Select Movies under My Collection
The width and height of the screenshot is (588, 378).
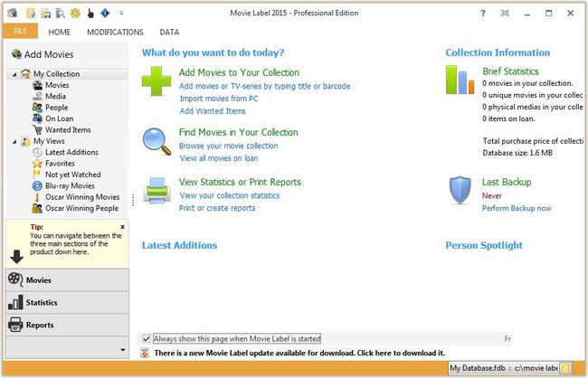tap(51, 85)
